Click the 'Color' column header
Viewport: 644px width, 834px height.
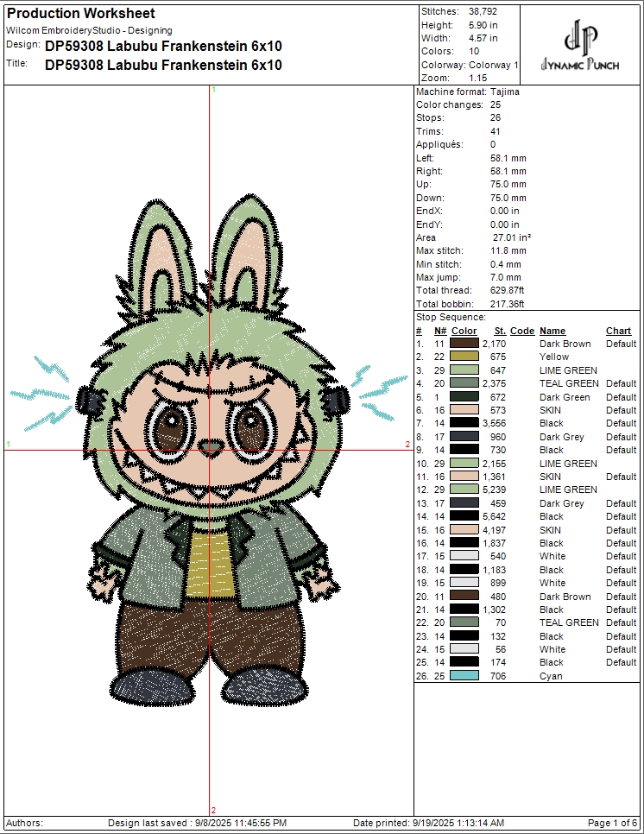click(464, 331)
